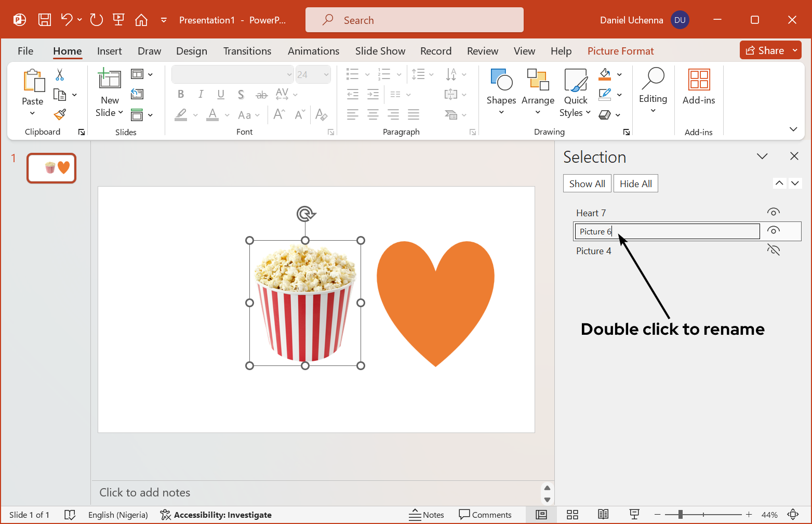Viewport: 812px width, 524px height.
Task: Click the Save icon in title bar
Action: coord(45,20)
